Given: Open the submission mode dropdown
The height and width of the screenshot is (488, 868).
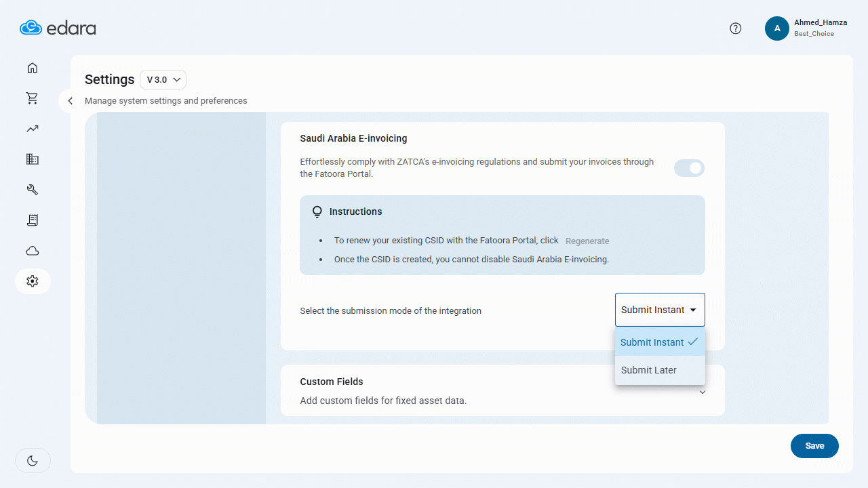Looking at the screenshot, I should click(659, 310).
